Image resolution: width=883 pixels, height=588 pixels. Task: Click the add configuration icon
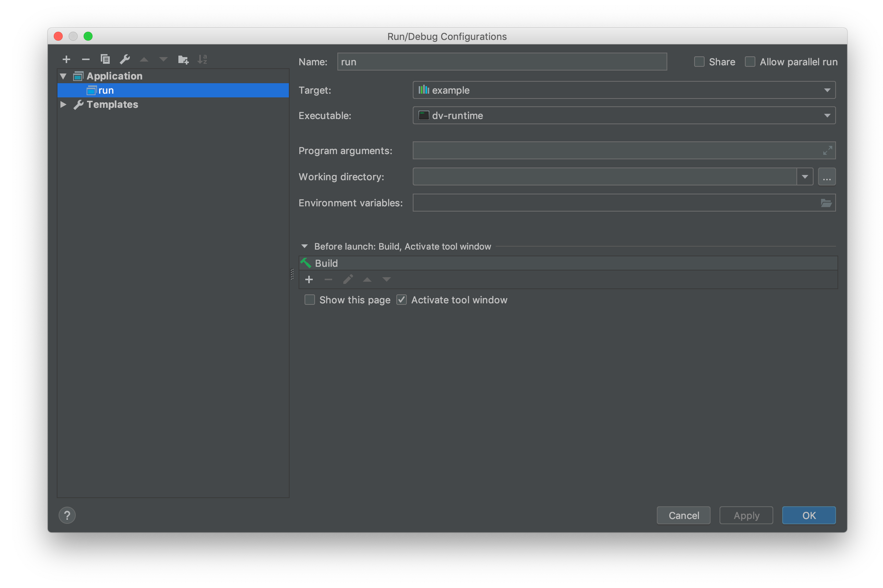[65, 59]
